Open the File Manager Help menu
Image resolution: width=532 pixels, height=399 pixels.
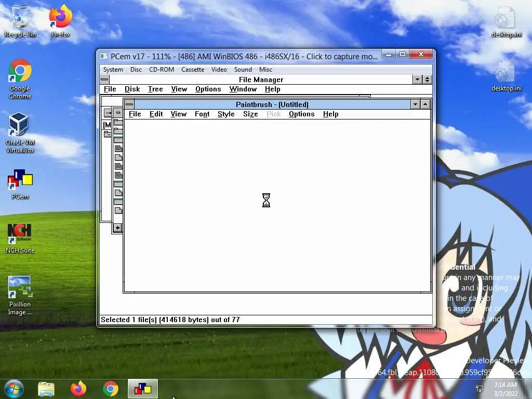[272, 89]
